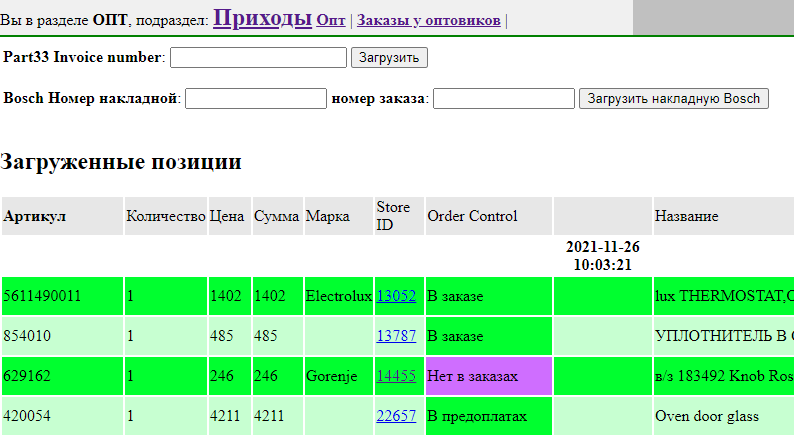The image size is (794, 435).
Task: Click the Electrolux brand cell
Action: (x=338, y=296)
